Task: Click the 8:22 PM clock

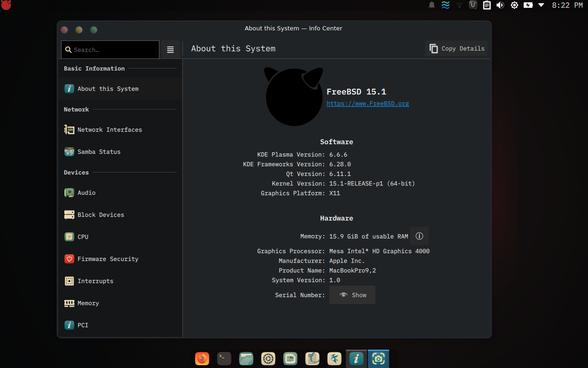Action: coord(567,5)
